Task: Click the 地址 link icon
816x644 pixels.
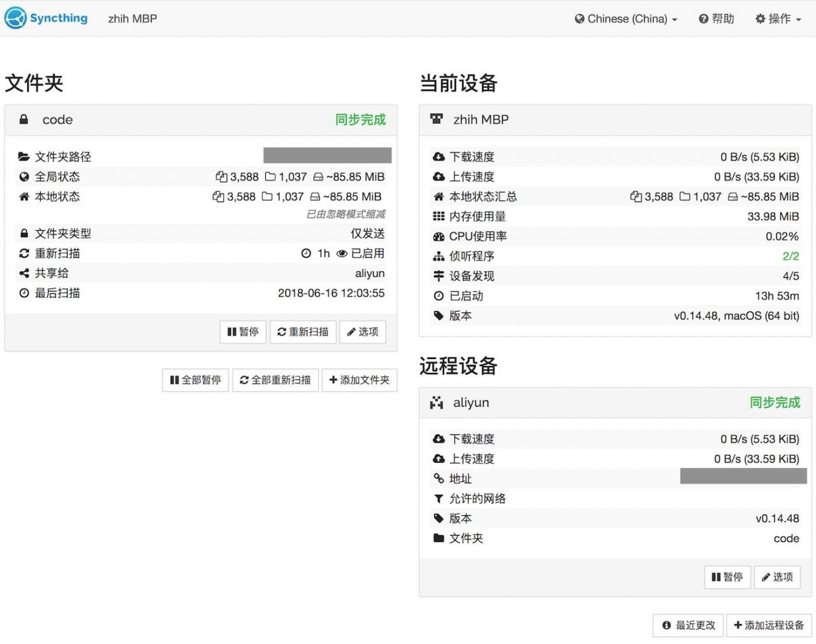Action: (x=439, y=478)
